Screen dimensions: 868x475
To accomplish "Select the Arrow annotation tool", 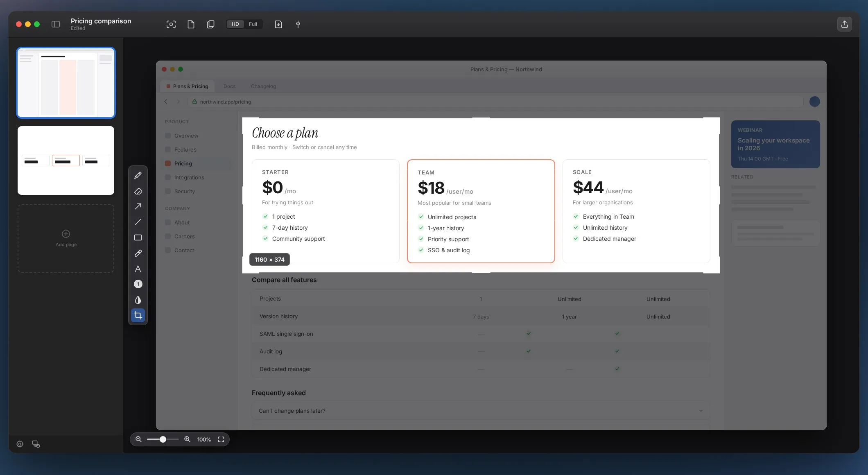I will tap(138, 206).
